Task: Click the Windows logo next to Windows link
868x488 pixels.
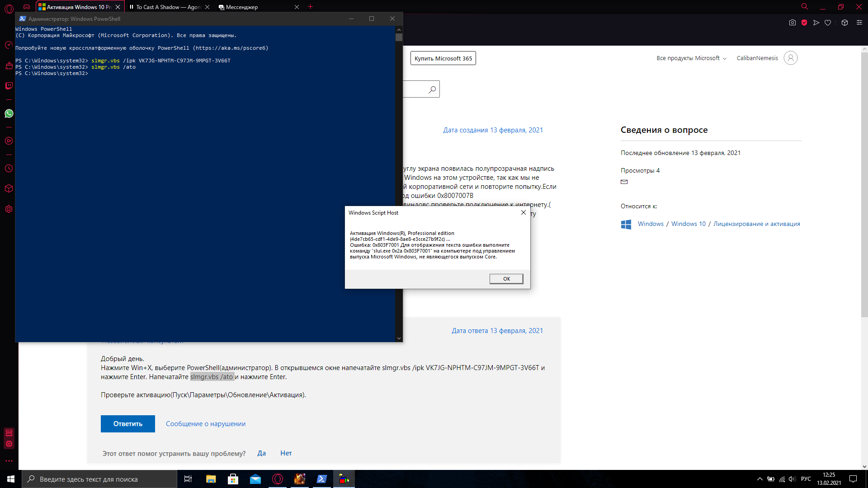Action: click(x=626, y=224)
